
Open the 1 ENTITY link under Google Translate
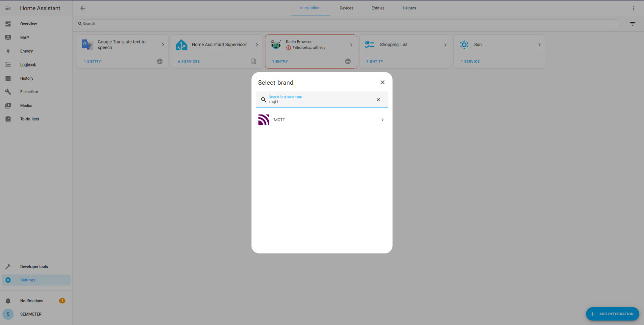click(93, 62)
